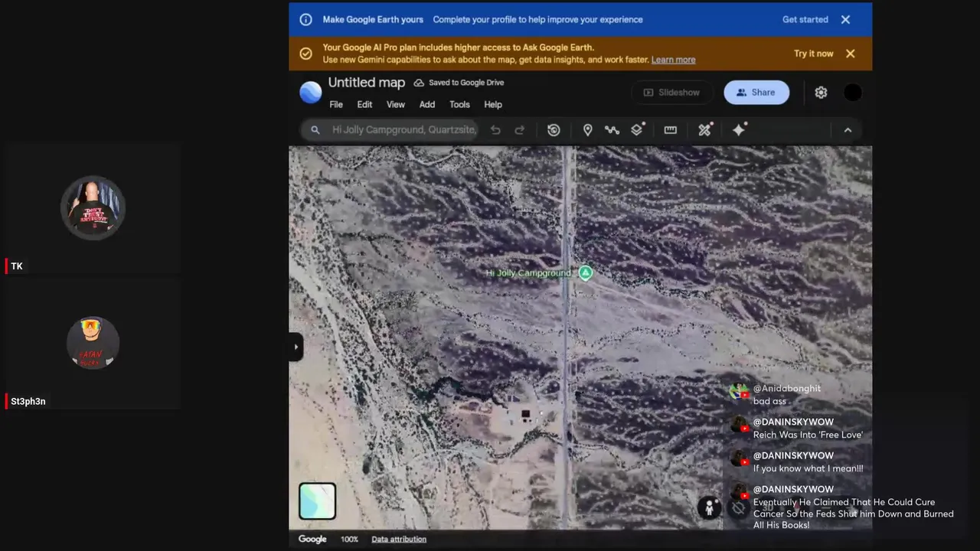The height and width of the screenshot is (551, 980).
Task: Click the checkmark icon in orange banner
Action: pos(305,54)
